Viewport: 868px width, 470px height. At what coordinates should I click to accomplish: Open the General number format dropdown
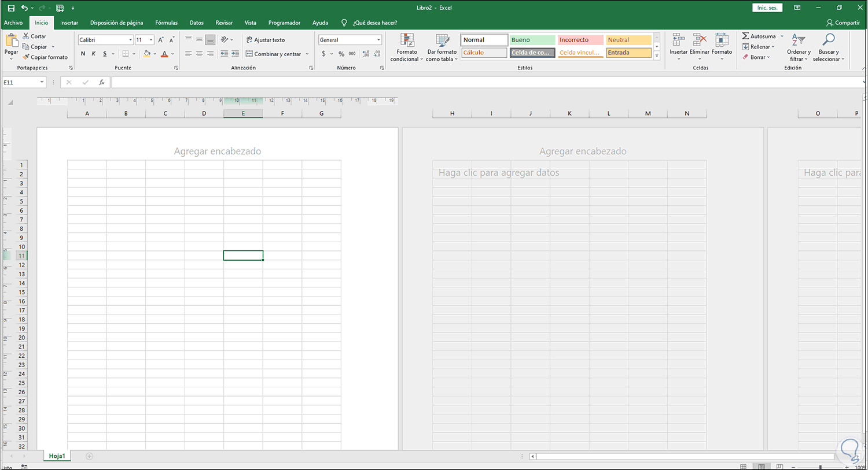(379, 40)
